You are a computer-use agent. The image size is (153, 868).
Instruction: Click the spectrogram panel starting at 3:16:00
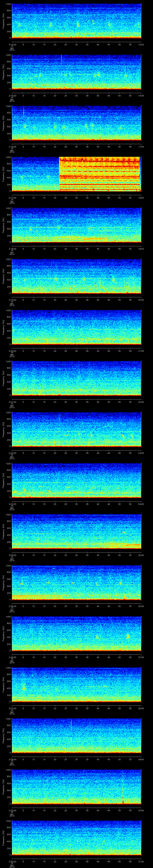coord(76,123)
